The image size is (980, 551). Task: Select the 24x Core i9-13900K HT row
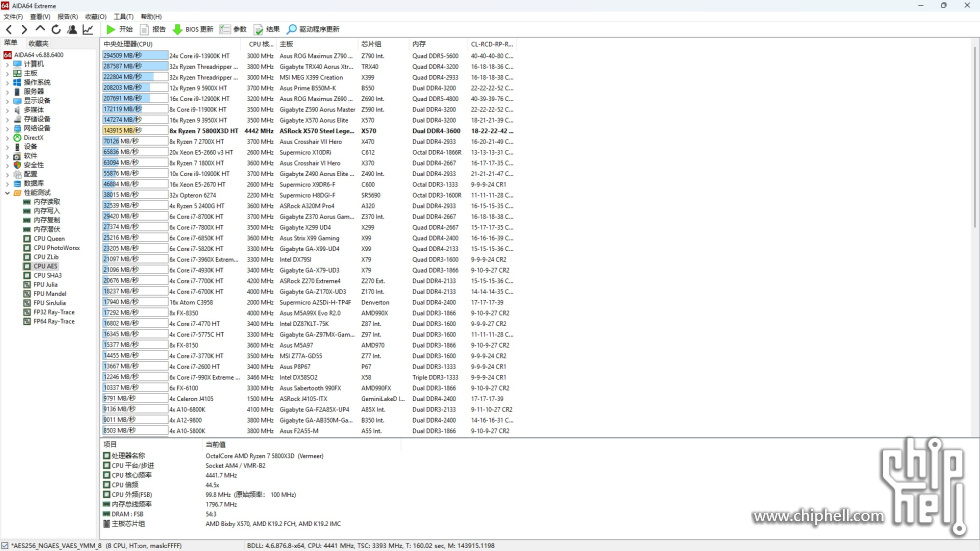[308, 56]
